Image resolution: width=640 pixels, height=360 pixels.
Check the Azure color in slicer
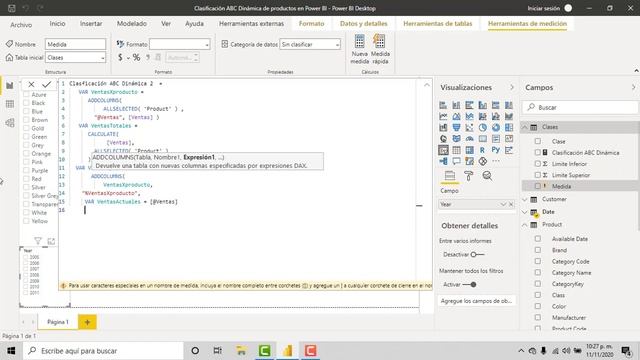pyautogui.click(x=27, y=95)
